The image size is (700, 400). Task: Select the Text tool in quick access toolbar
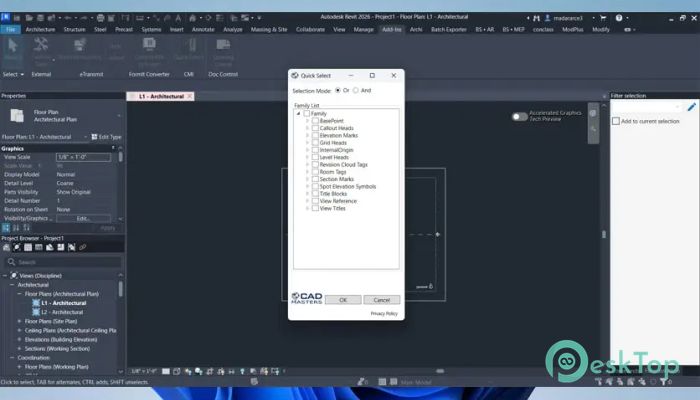pyautogui.click(x=178, y=18)
